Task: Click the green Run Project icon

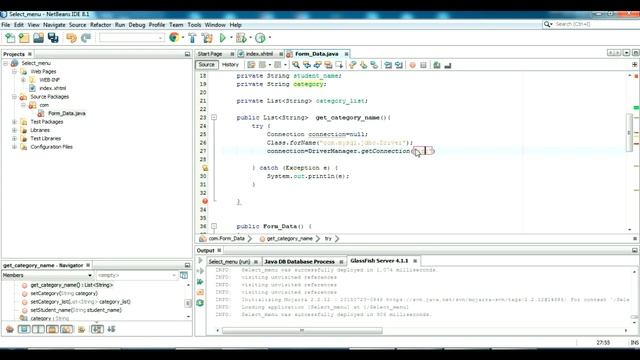Action: coord(222,38)
